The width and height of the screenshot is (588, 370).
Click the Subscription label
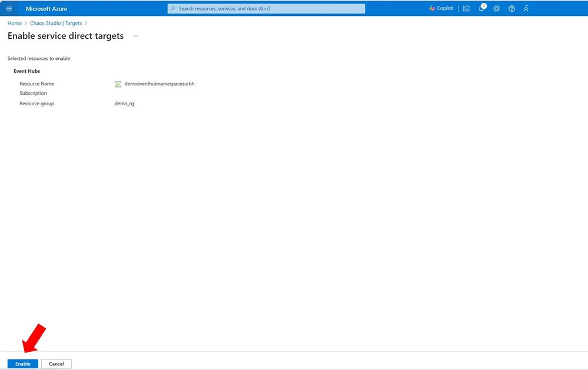(33, 94)
